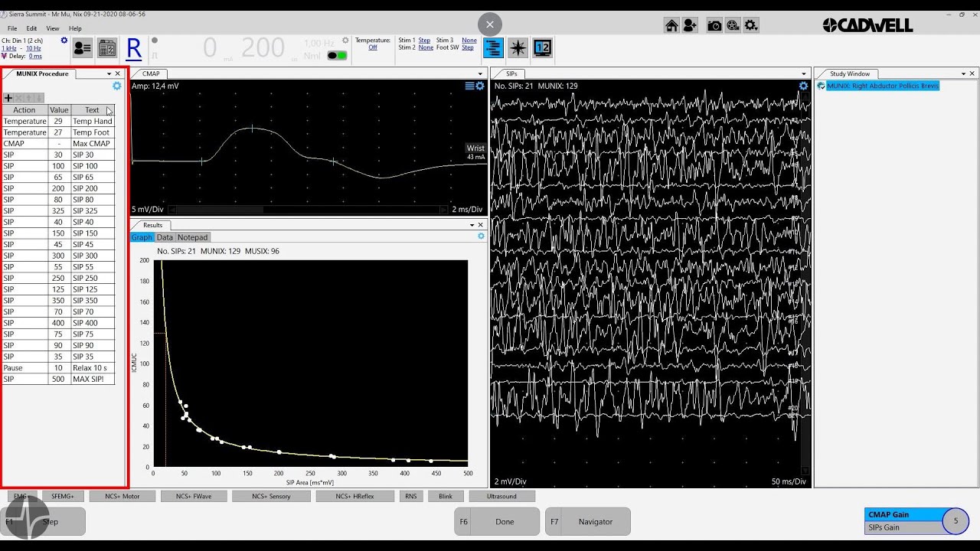Image resolution: width=980 pixels, height=551 pixels.
Task: Select the 'Relax 10 s' pause row
Action: 58,368
